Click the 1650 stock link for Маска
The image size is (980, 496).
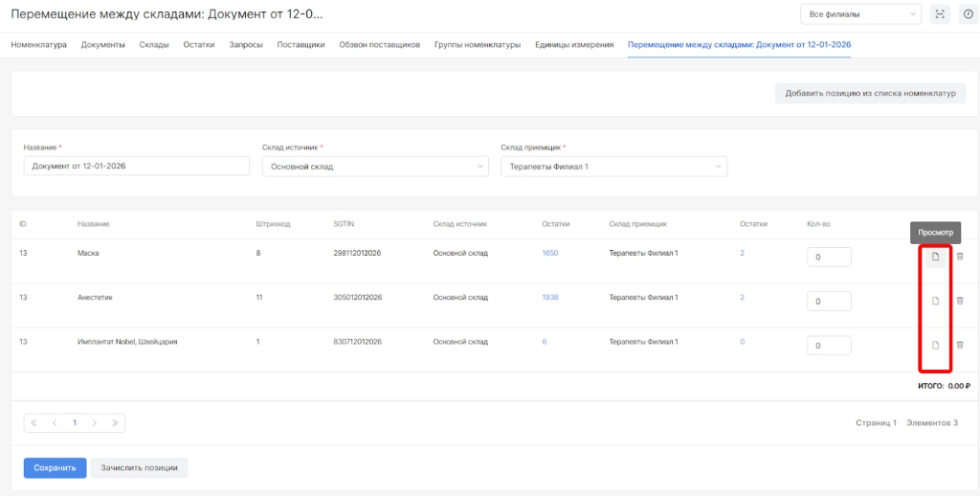pyautogui.click(x=549, y=254)
